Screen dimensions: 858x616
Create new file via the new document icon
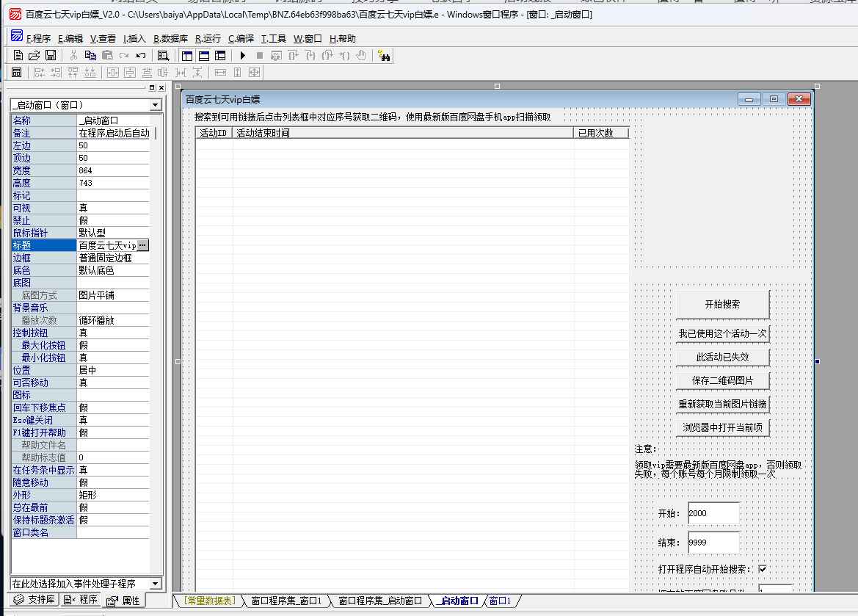[18, 55]
